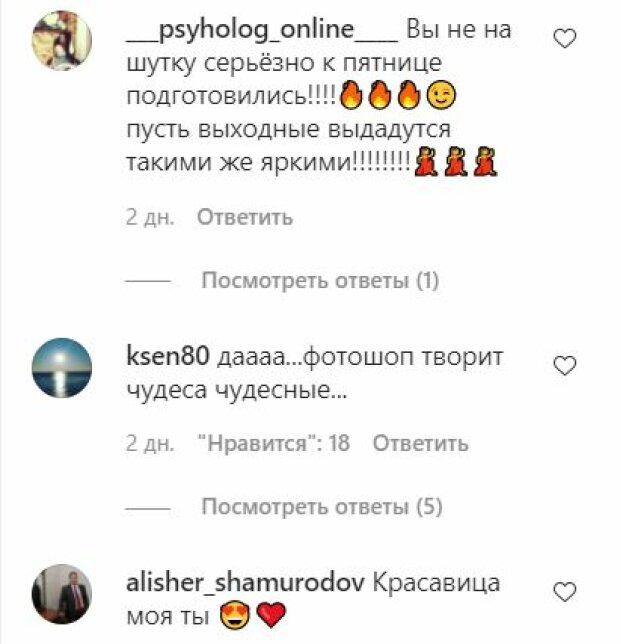Select ksen80's text чудеса чудесные
Viewport: 620px width, 644px height.
click(237, 390)
